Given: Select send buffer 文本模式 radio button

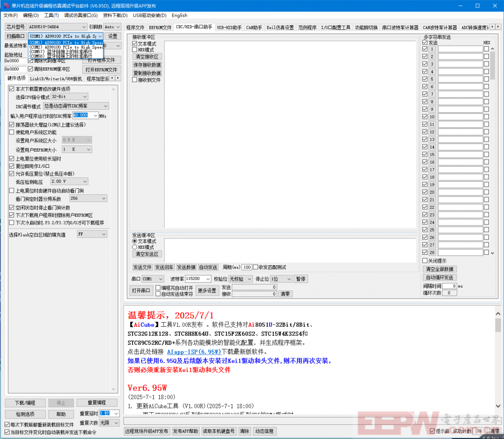Looking at the screenshot, I should tap(135, 241).
